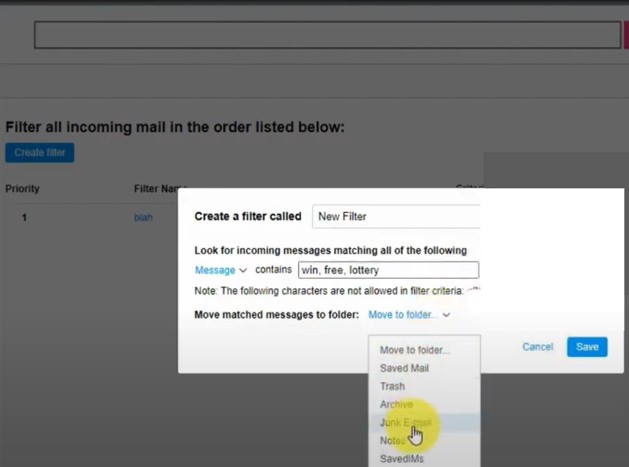Viewport: 629px width, 467px height.
Task: Select Archive folder option
Action: (396, 404)
